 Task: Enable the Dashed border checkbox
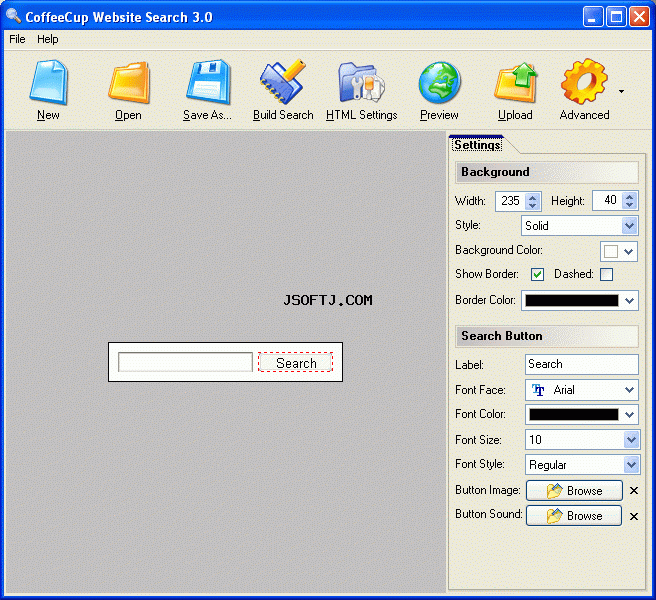pos(606,274)
